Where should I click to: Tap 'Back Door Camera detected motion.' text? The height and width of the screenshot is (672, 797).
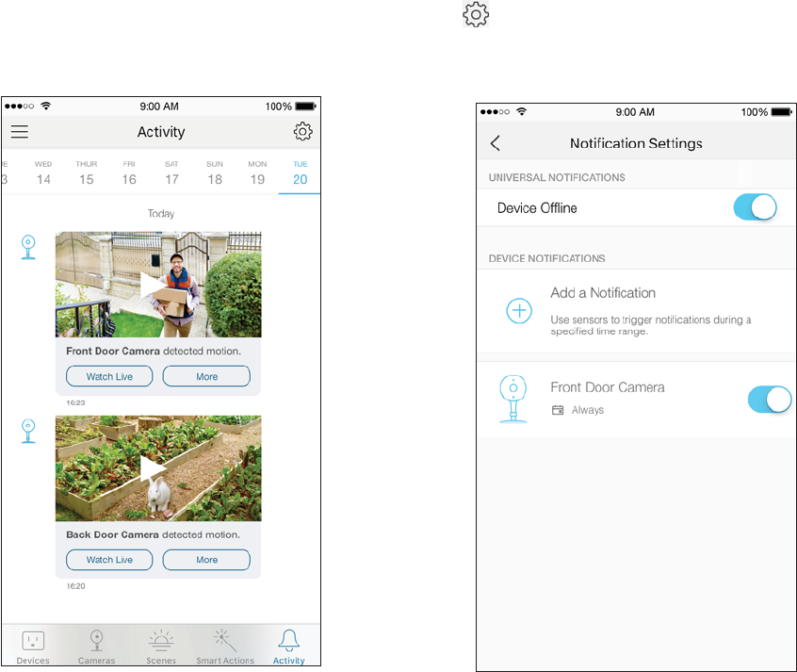coord(153,534)
